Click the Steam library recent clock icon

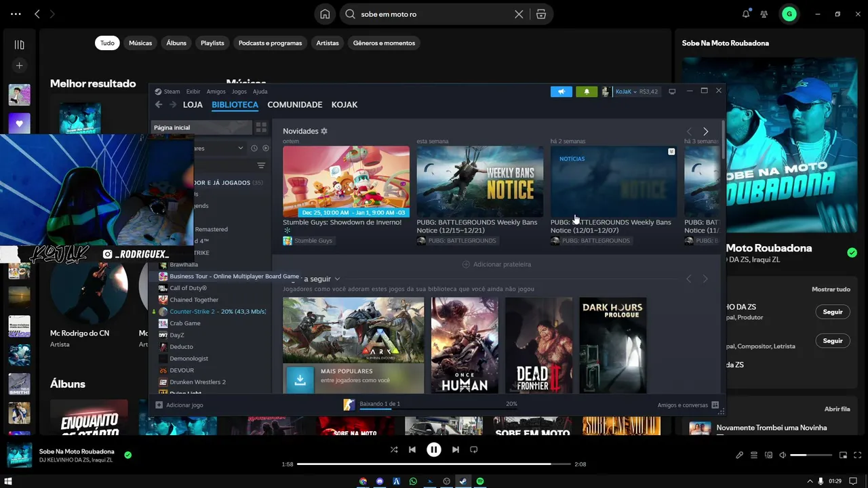(254, 148)
